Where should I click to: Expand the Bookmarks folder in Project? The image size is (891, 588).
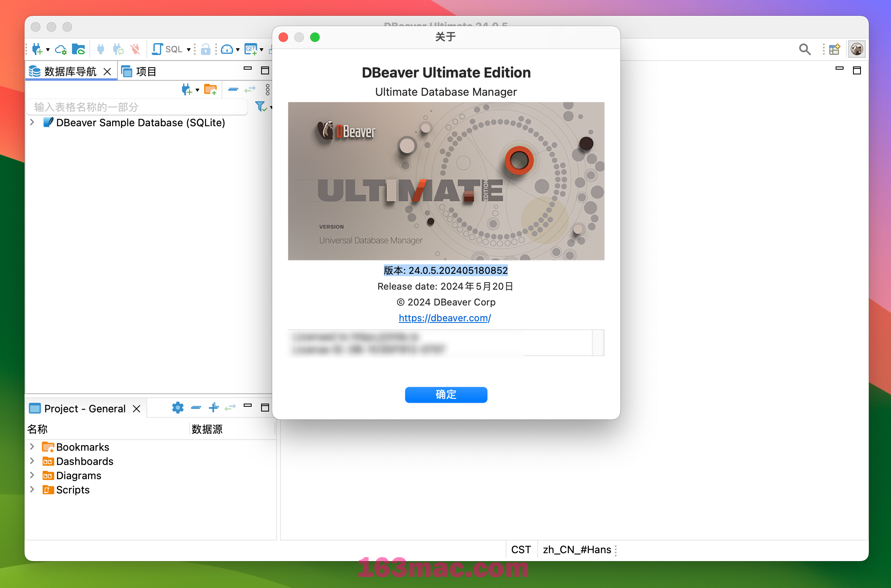[x=32, y=446]
